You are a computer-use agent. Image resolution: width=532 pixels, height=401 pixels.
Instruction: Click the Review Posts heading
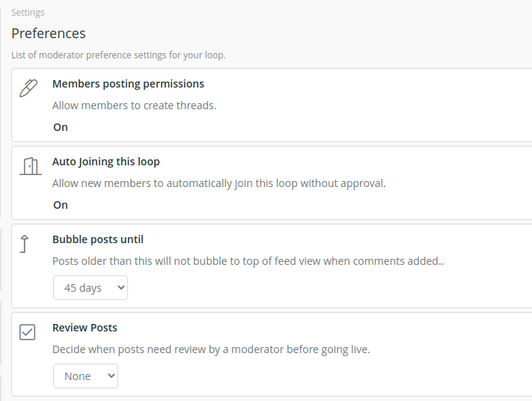tap(85, 328)
